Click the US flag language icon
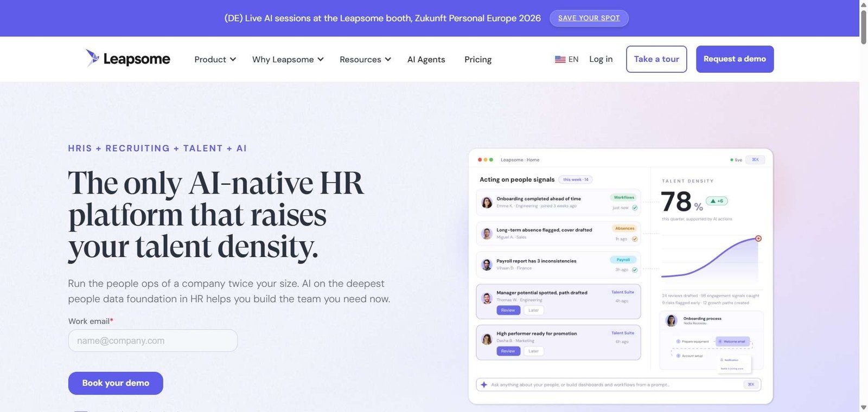 (560, 59)
